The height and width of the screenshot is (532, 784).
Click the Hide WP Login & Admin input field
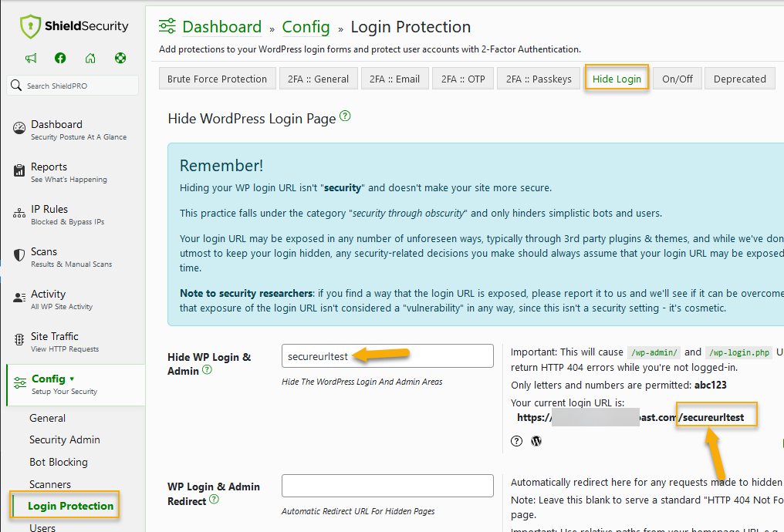pos(387,355)
